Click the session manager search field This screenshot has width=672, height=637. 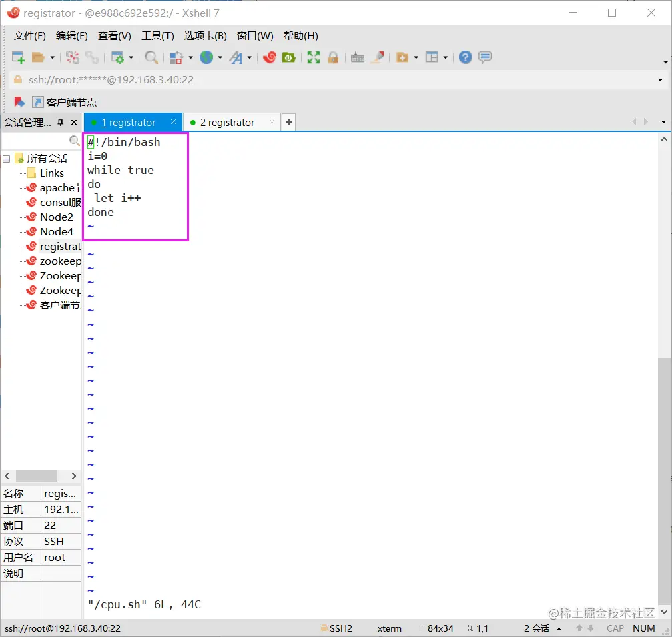(x=41, y=141)
